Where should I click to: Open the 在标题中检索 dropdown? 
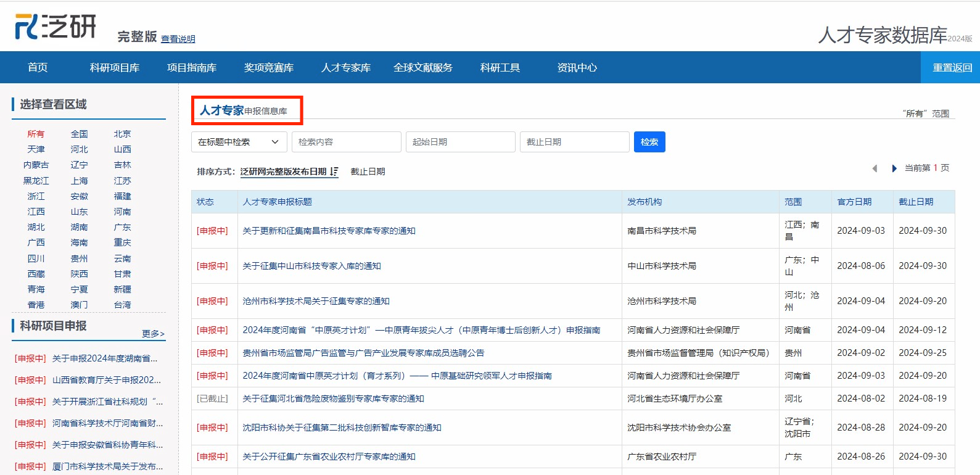(239, 142)
